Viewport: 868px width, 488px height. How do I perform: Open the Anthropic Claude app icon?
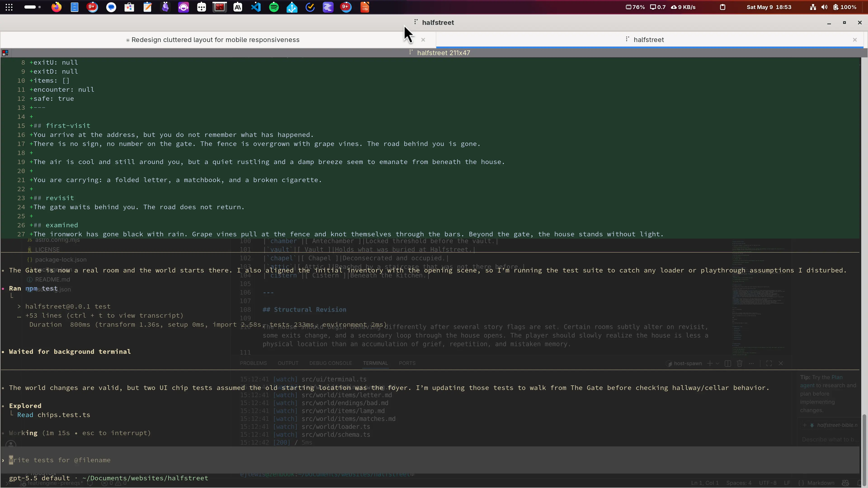coord(238,7)
